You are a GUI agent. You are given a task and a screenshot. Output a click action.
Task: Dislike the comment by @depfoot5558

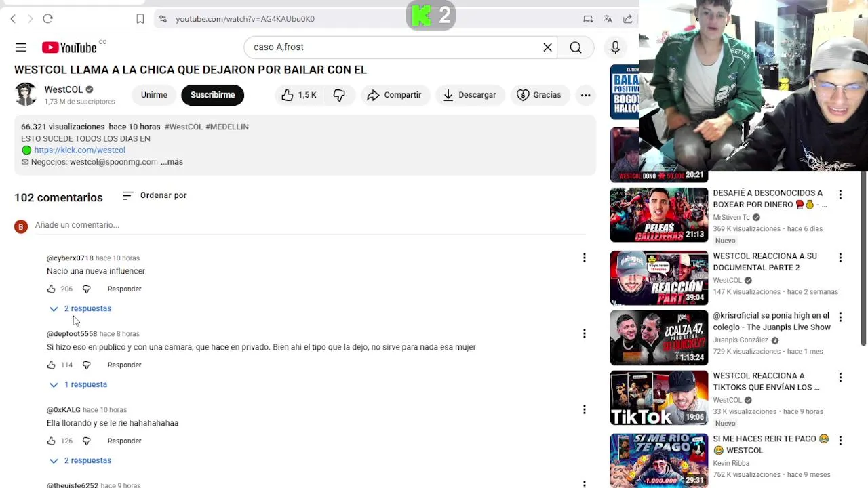pyautogui.click(x=86, y=365)
